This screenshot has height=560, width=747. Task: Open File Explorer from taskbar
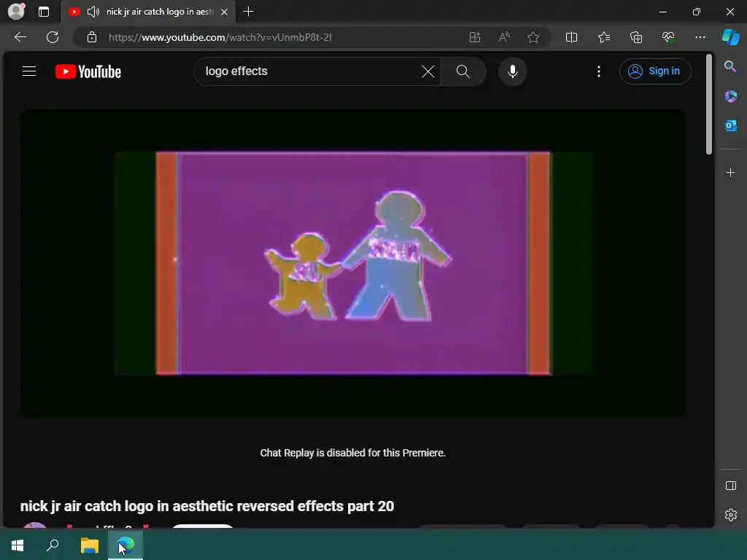89,545
